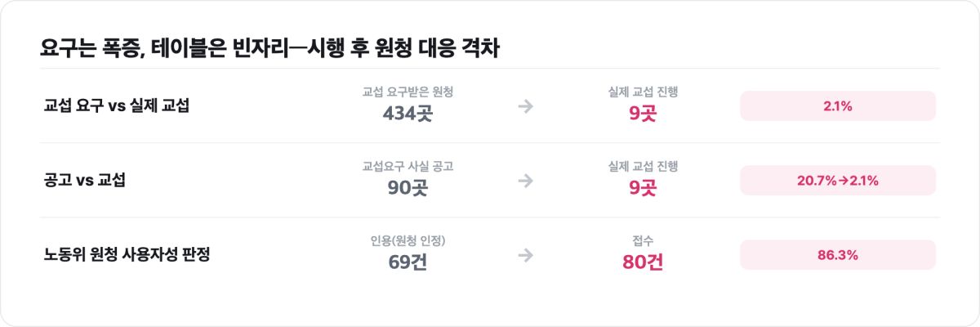The height and width of the screenshot is (327, 980).
Task: Click the arrow icon in the 공고 vs 교섭 row
Action: pyautogui.click(x=526, y=180)
